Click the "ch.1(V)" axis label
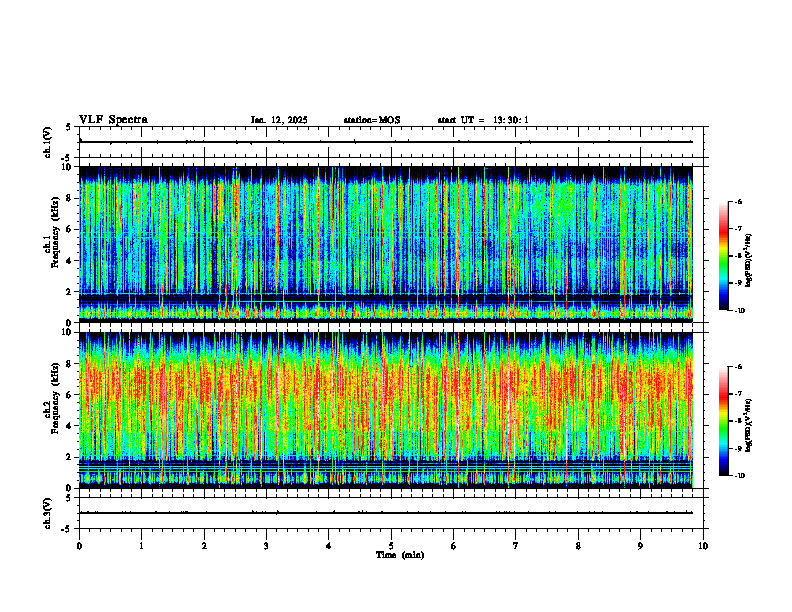The image size is (792, 612). click(48, 142)
